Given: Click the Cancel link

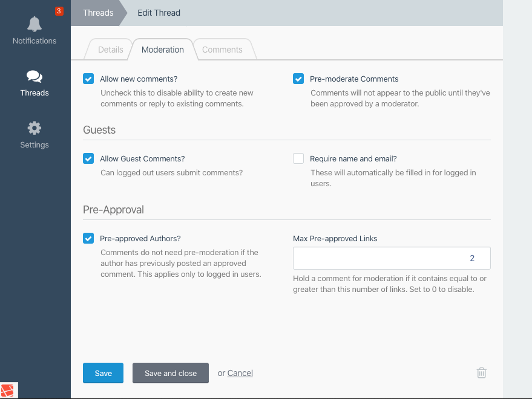Looking at the screenshot, I should point(240,373).
